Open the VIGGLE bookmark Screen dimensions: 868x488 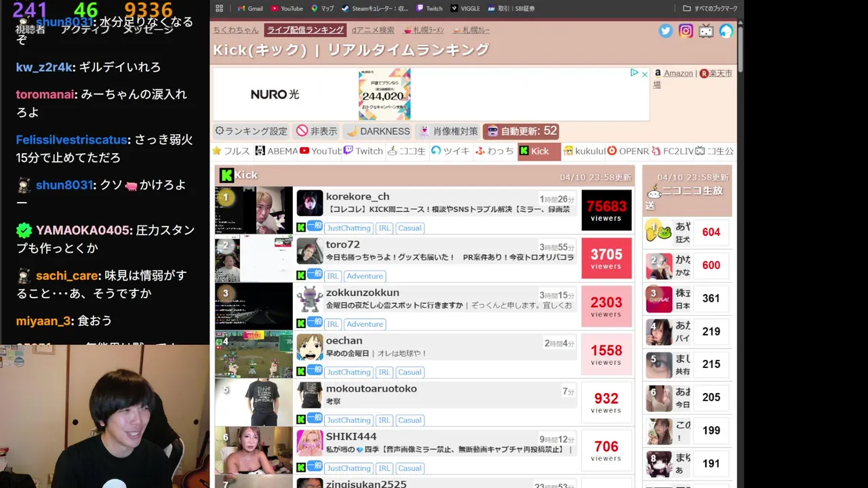coord(465,8)
